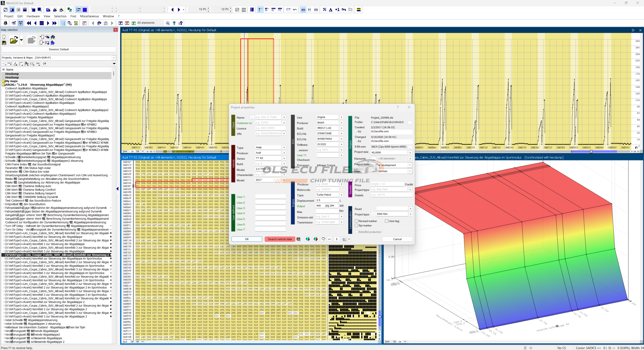The width and height of the screenshot is (644, 350).
Task: Click the decimal 255 number format icon
Action: 303,10
